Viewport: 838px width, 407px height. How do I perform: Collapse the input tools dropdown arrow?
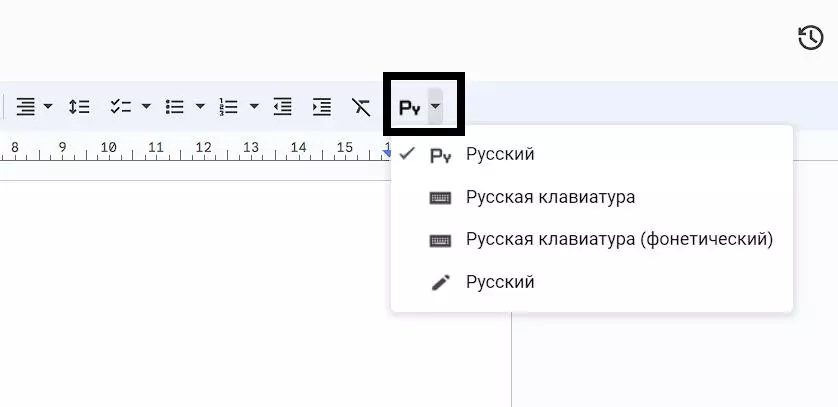click(435, 107)
